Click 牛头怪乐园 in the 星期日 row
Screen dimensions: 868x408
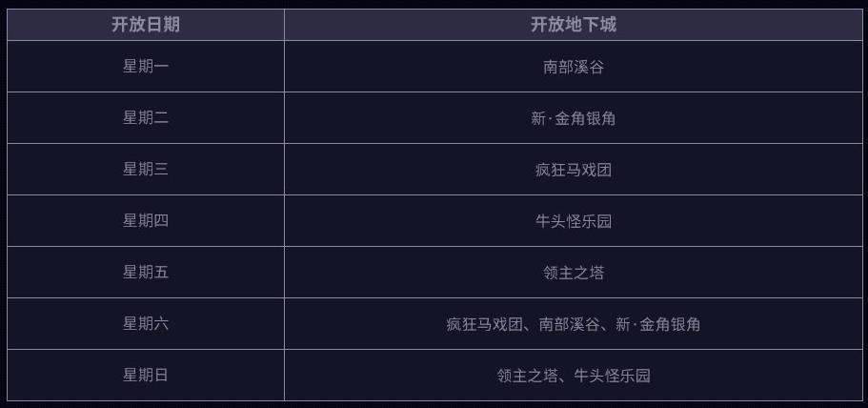click(612, 376)
